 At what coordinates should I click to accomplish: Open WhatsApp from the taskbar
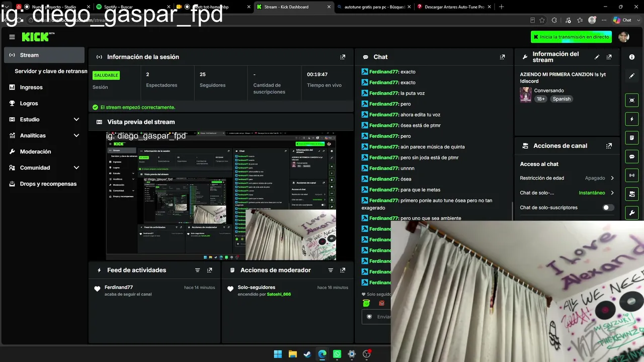click(x=337, y=354)
